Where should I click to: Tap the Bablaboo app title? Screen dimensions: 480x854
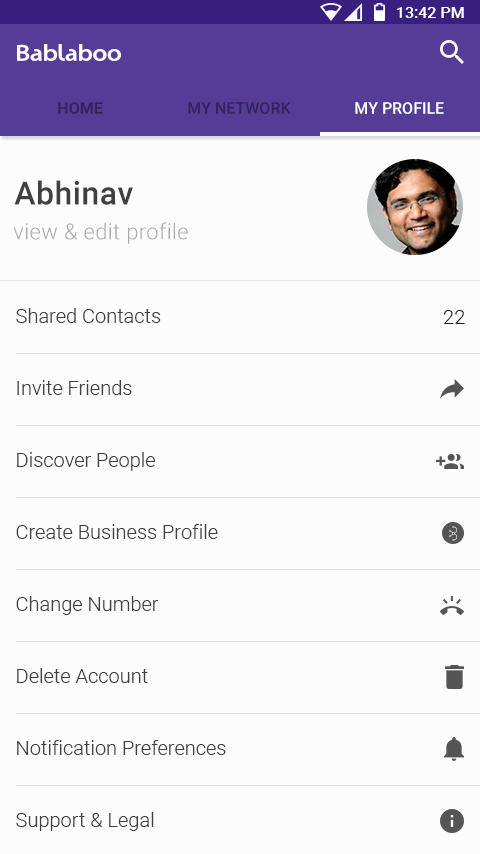[69, 53]
